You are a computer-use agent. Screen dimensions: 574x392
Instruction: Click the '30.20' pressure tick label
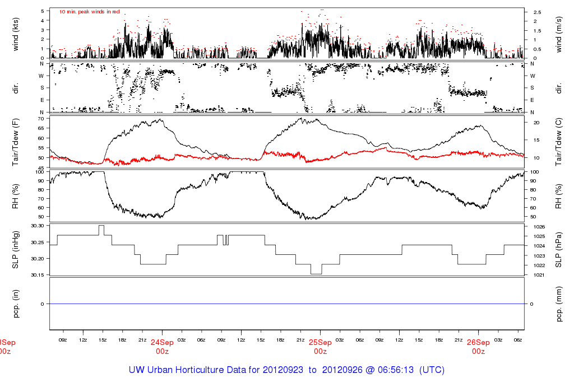click(x=38, y=259)
